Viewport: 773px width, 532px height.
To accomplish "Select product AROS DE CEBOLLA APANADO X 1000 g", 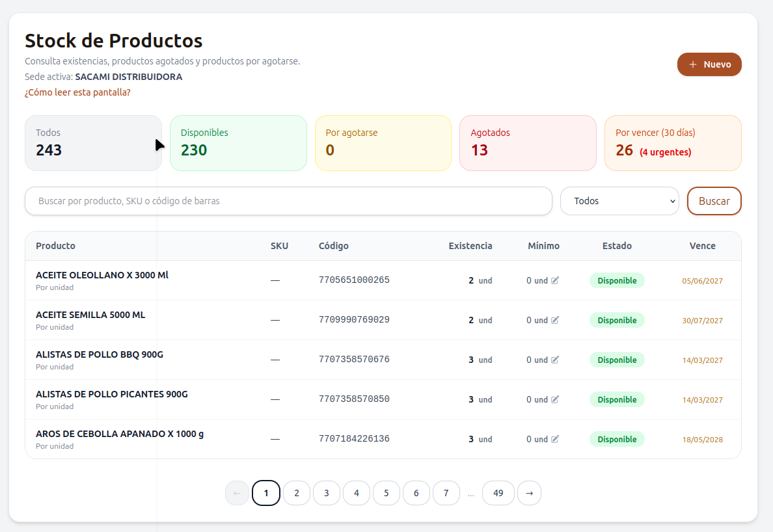I will click(120, 434).
